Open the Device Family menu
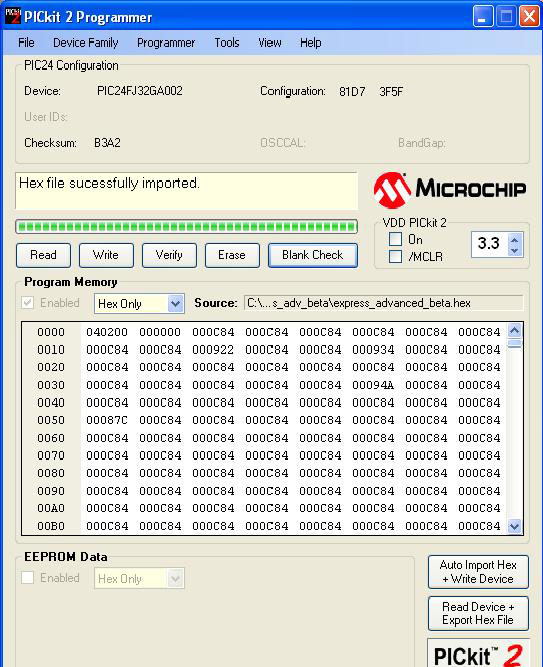Viewport: 543px width, 667px height. pos(86,43)
